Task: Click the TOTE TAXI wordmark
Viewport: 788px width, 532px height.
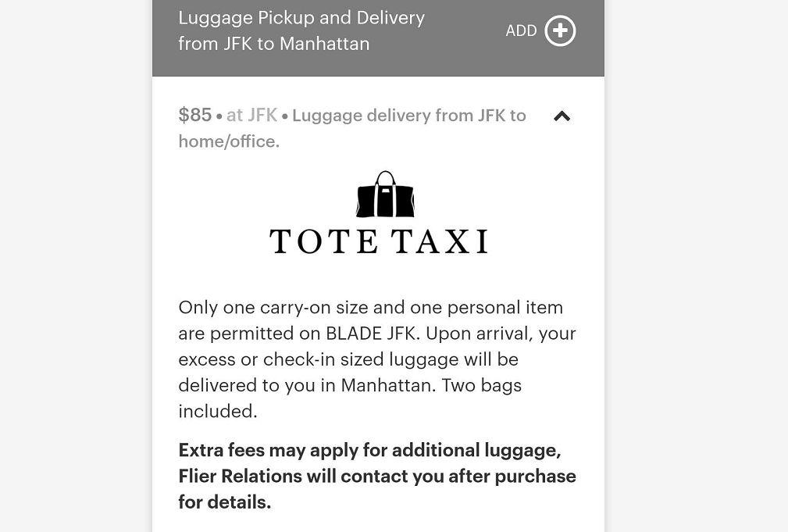Action: click(x=379, y=241)
